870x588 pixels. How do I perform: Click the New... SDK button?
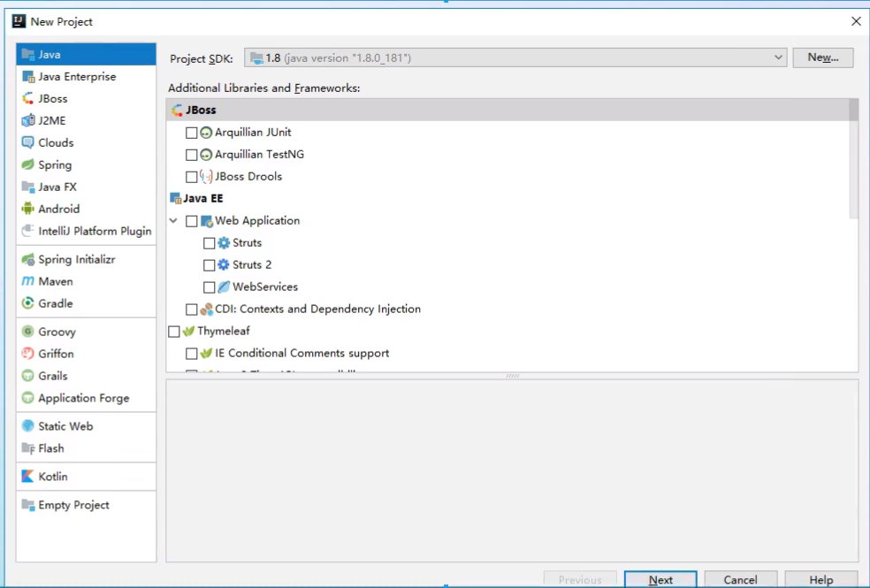[x=823, y=57]
